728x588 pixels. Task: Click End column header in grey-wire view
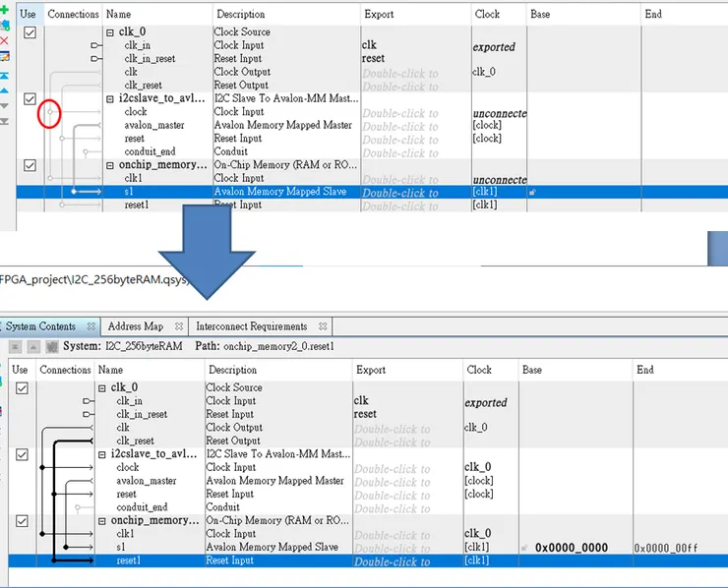tap(685, 15)
